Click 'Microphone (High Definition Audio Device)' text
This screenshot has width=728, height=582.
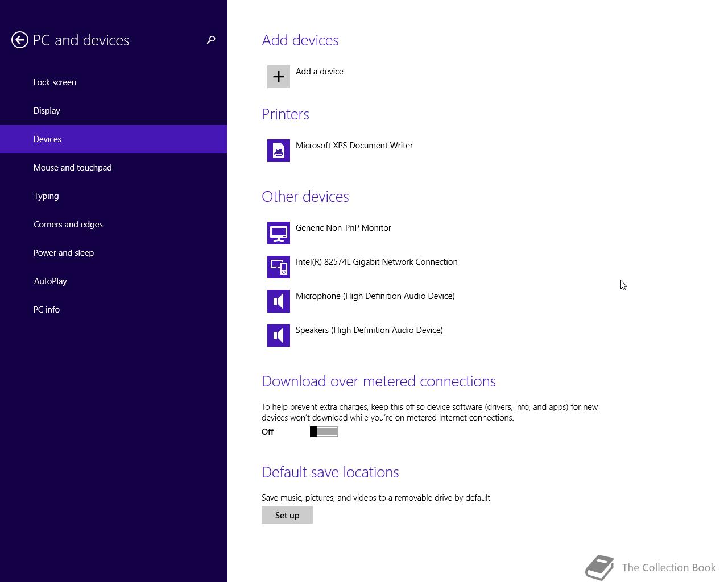(x=375, y=296)
